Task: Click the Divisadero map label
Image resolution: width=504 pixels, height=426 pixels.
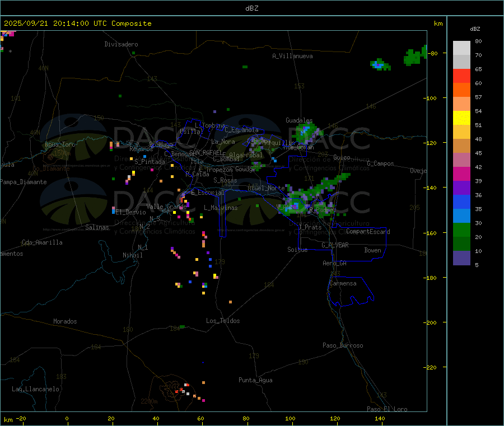Action: tap(121, 44)
